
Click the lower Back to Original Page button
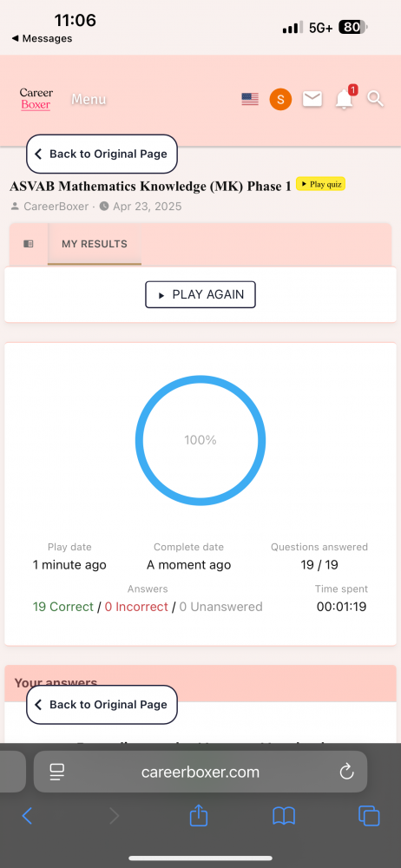pos(102,705)
